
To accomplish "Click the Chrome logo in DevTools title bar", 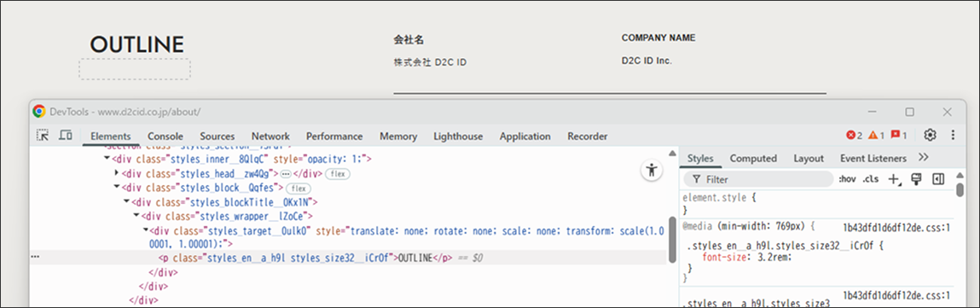I will pos(38,111).
